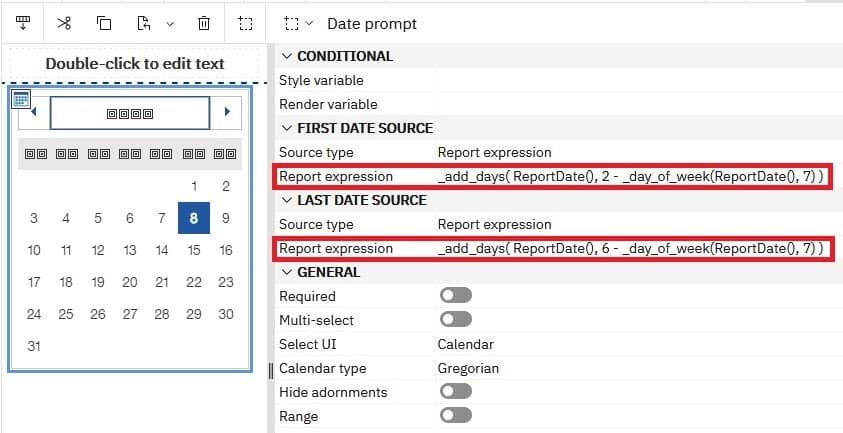
Task: Open the paste options dropdown arrow
Action: point(169,23)
